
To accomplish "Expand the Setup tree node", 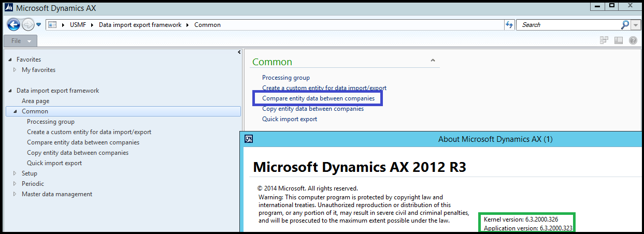I will coord(15,173).
